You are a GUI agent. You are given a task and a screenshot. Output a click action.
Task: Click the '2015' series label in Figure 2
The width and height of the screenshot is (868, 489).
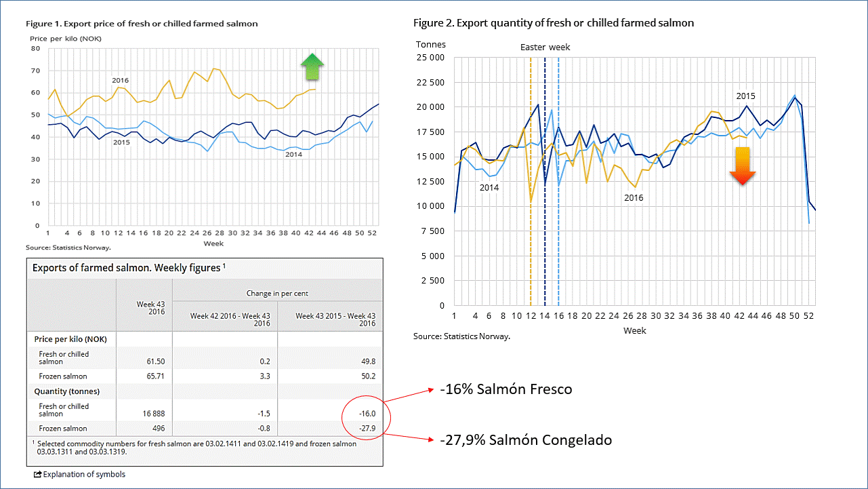tap(746, 96)
